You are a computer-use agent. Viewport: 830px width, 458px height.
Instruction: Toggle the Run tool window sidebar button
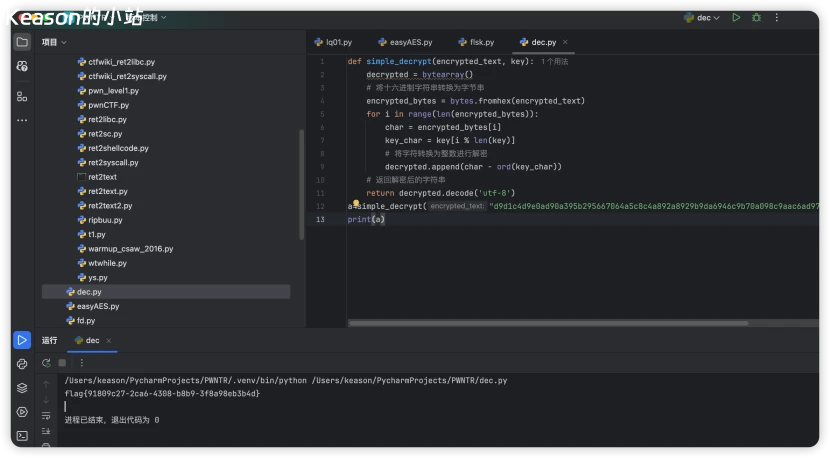tap(22, 340)
